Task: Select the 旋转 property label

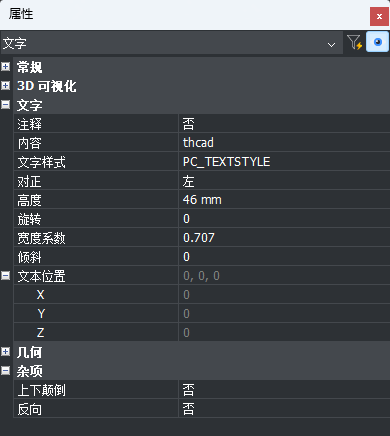Action: pos(30,219)
